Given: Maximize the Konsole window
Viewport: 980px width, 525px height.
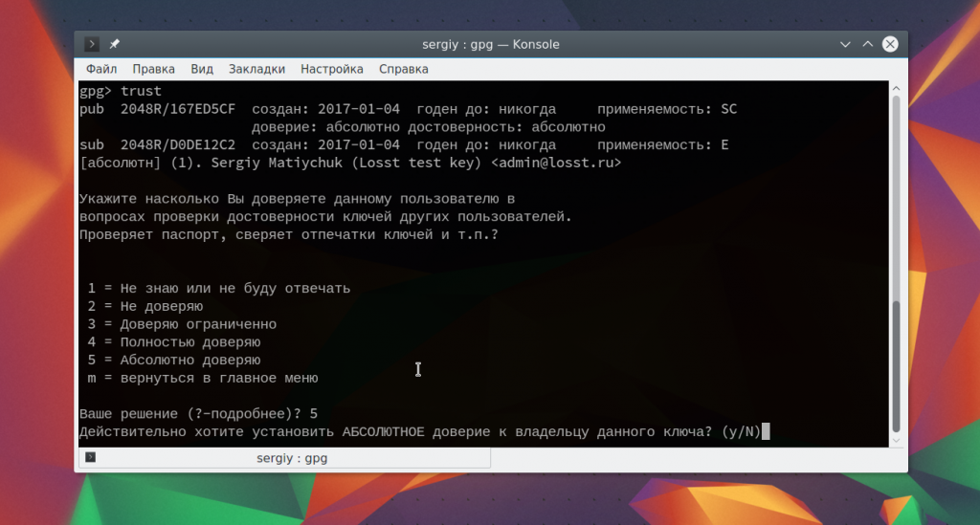Looking at the screenshot, I should coord(867,44).
